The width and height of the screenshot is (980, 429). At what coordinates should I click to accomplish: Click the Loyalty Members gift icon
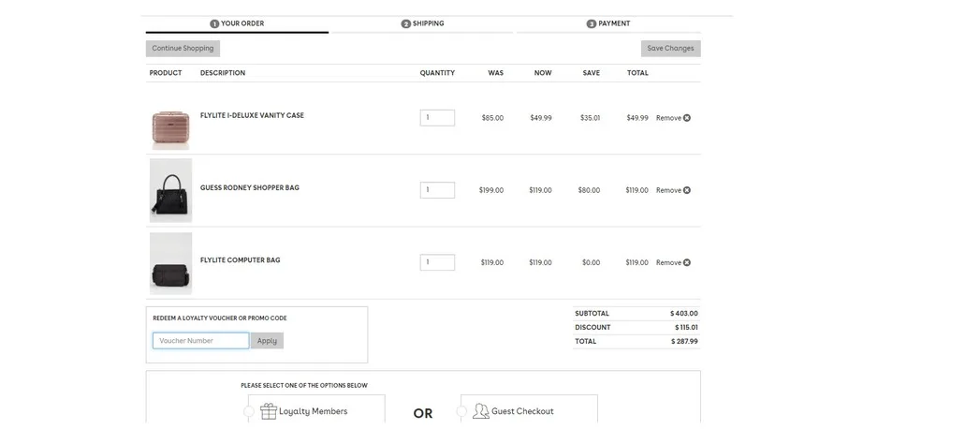pyautogui.click(x=269, y=411)
